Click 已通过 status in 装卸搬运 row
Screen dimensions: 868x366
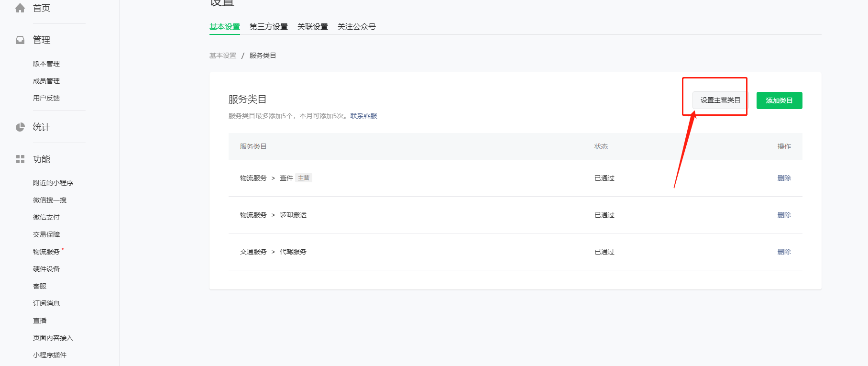click(604, 215)
